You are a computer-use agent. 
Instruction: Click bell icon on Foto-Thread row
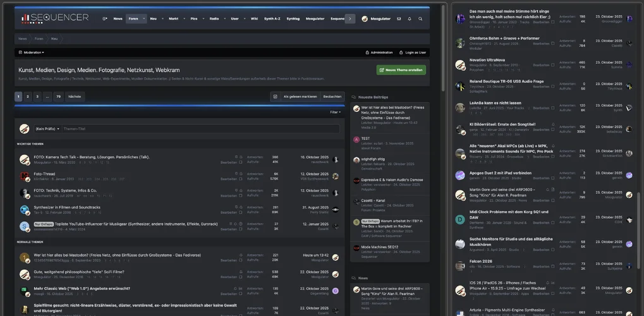241,174
